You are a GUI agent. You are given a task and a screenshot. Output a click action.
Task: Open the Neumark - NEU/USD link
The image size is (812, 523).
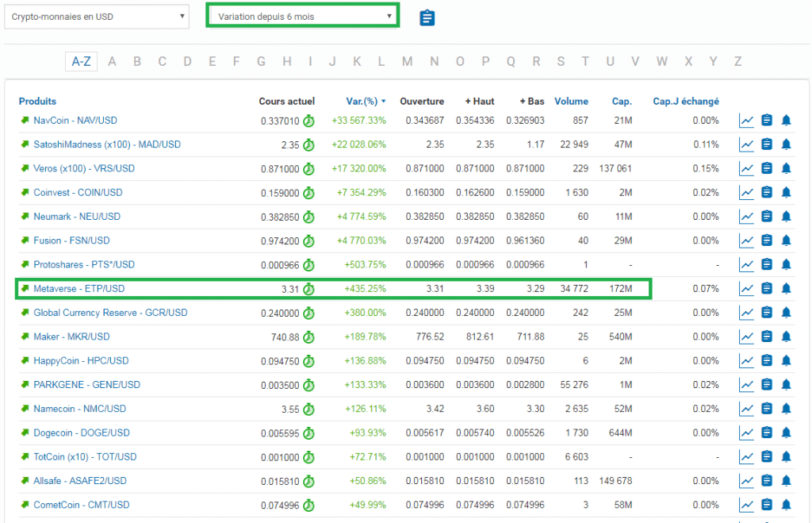point(77,217)
